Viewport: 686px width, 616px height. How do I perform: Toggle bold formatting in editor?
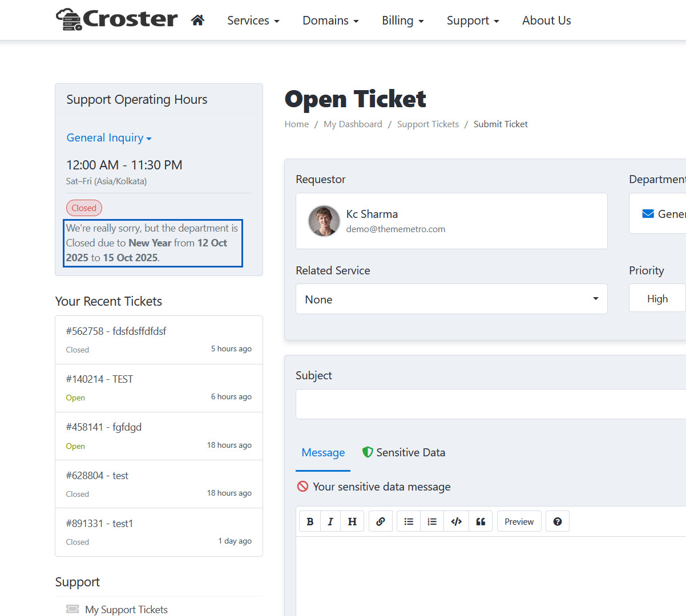click(310, 521)
